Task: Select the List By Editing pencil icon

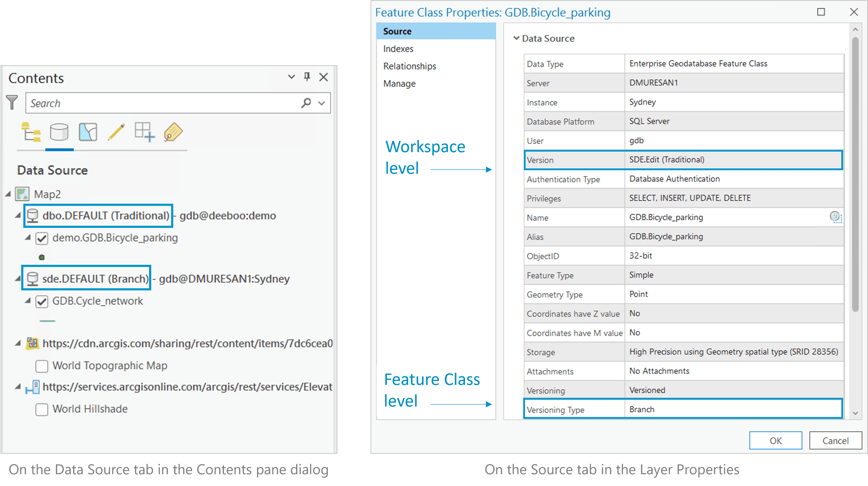Action: pos(116,132)
